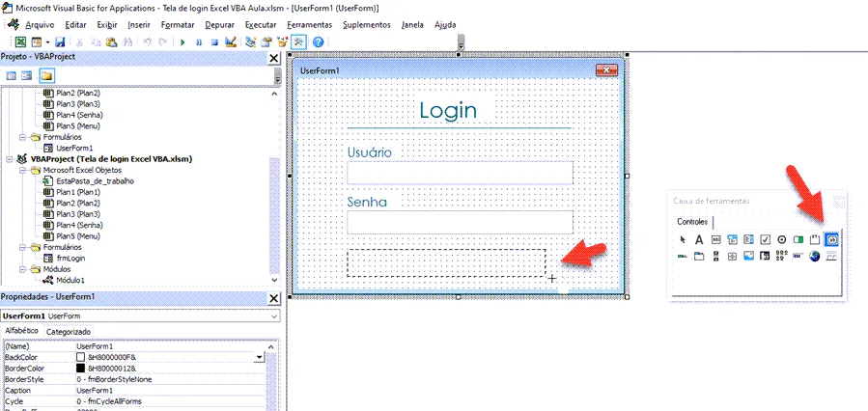Choose the OptionButton control in the toolbox

pos(782,239)
